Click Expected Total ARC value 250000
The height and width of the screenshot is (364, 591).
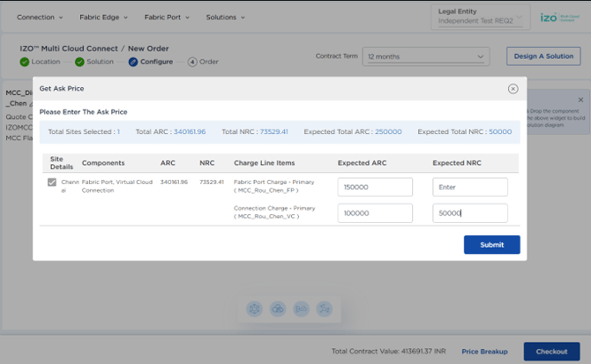388,131
